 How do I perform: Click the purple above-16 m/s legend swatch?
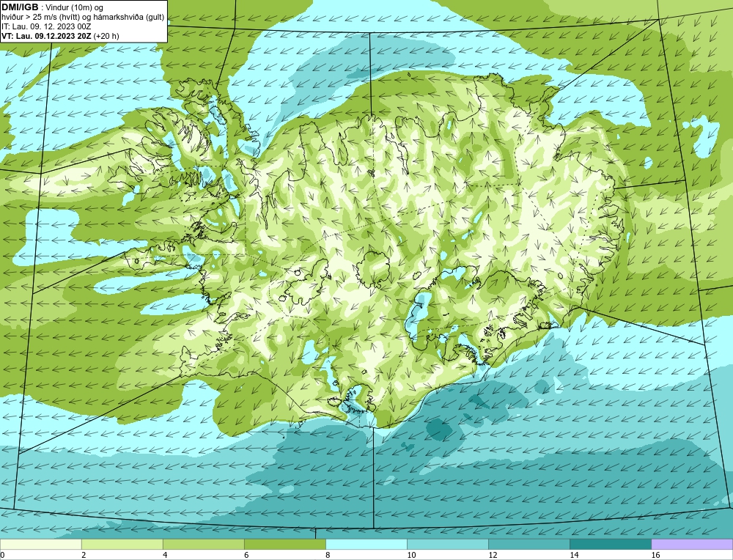[x=692, y=544]
